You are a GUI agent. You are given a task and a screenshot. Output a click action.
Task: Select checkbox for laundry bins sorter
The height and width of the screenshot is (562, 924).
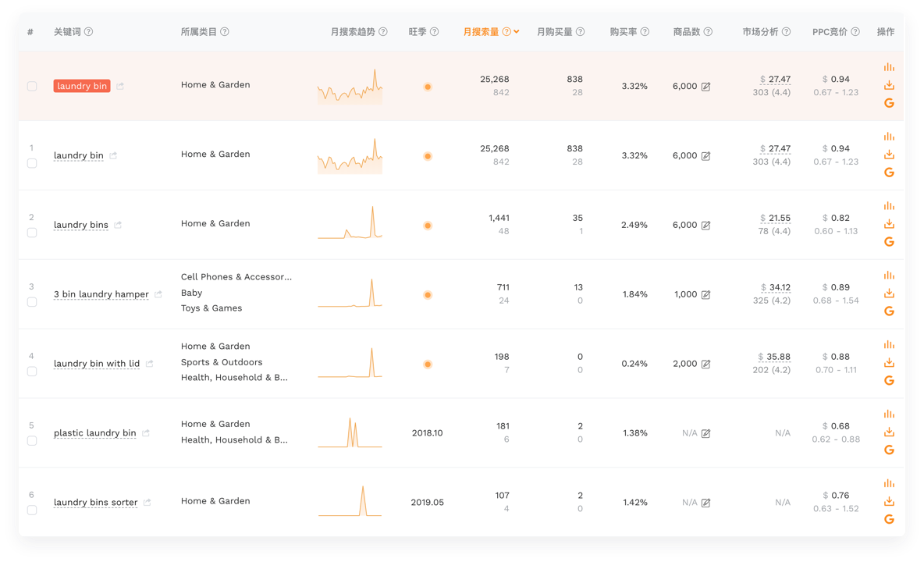click(32, 510)
